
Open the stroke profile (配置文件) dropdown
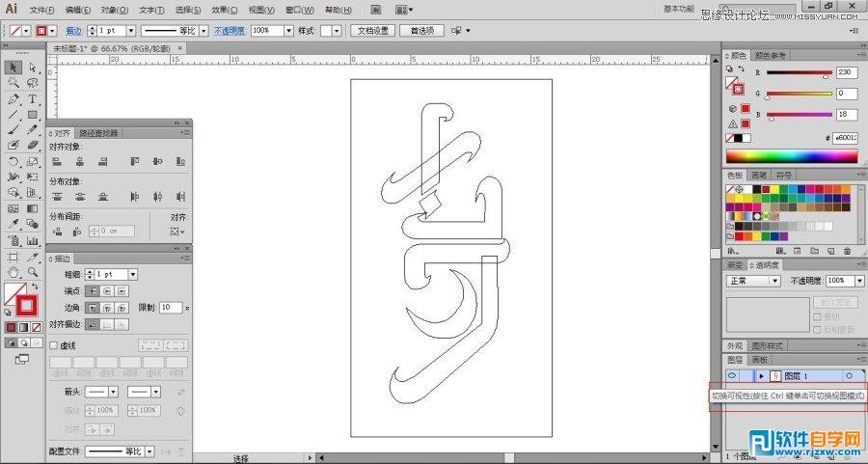point(149,451)
